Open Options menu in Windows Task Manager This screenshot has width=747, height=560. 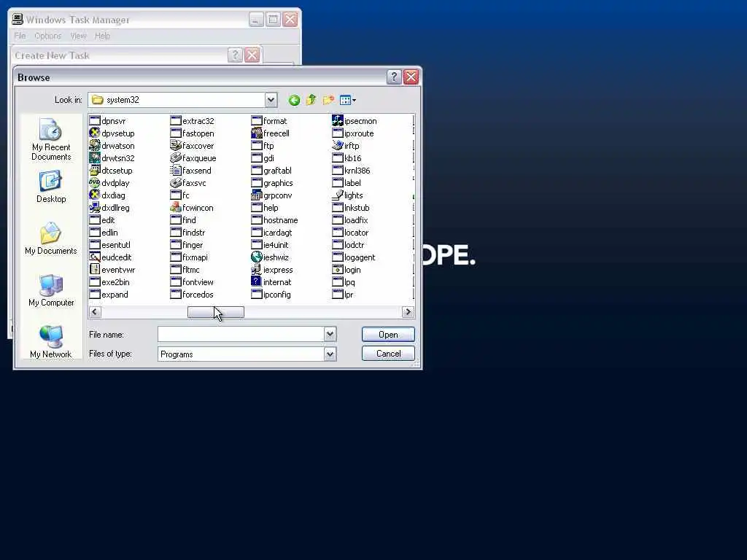click(47, 36)
